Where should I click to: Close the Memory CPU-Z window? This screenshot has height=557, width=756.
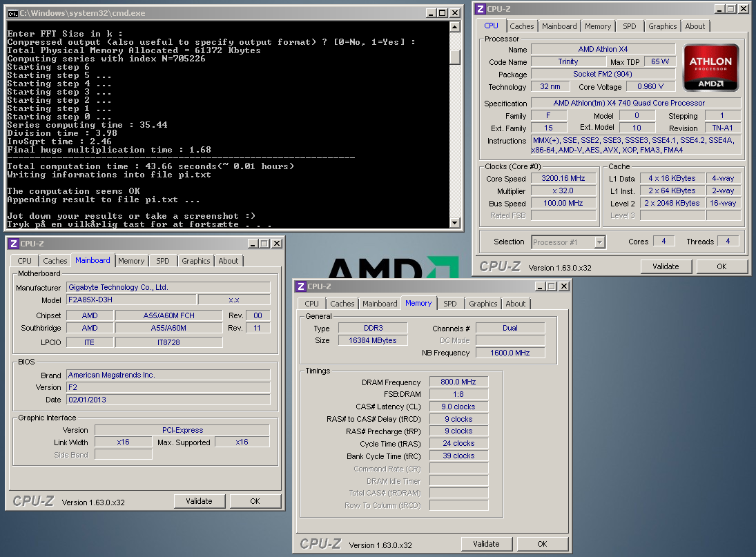(563, 286)
